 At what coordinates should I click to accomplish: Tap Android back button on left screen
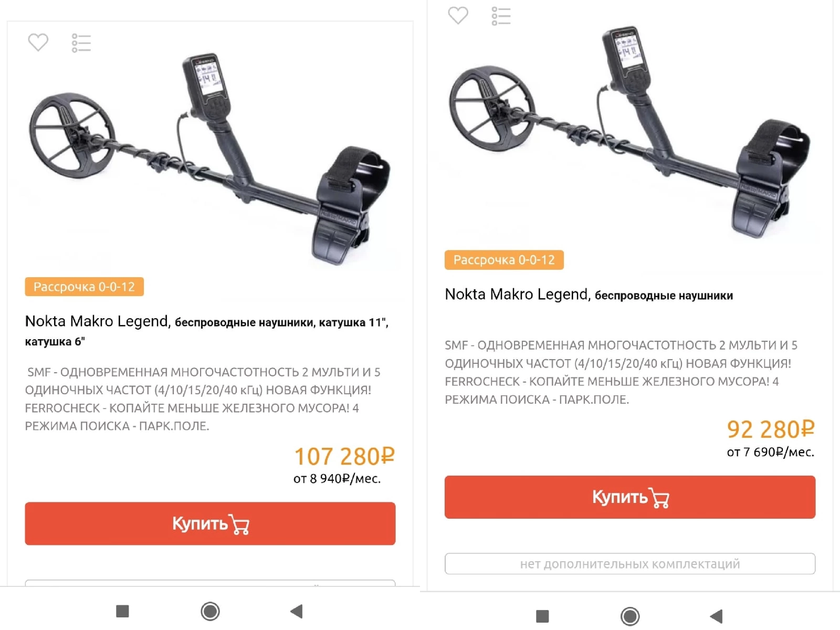[297, 611]
